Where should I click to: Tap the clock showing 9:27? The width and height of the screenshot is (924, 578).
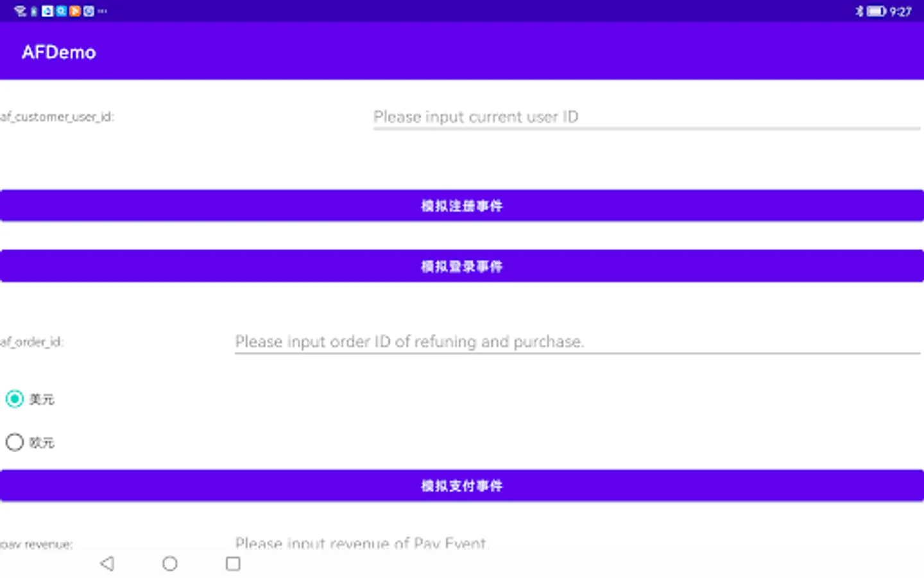pos(900,12)
